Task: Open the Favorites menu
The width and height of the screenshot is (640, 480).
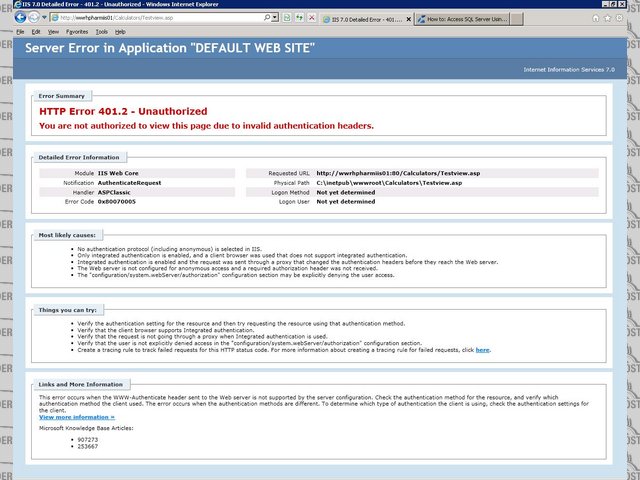Action: coord(77,32)
